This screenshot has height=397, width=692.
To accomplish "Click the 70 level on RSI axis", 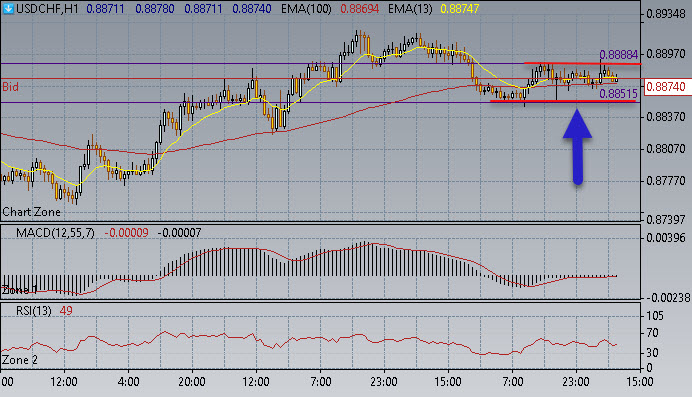I will tap(652, 333).
